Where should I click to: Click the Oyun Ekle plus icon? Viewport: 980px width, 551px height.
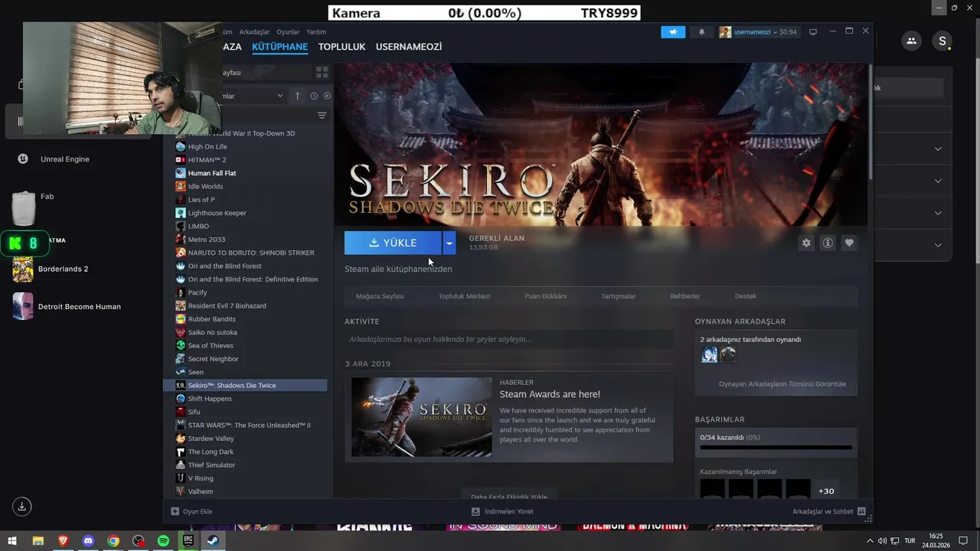[175, 511]
